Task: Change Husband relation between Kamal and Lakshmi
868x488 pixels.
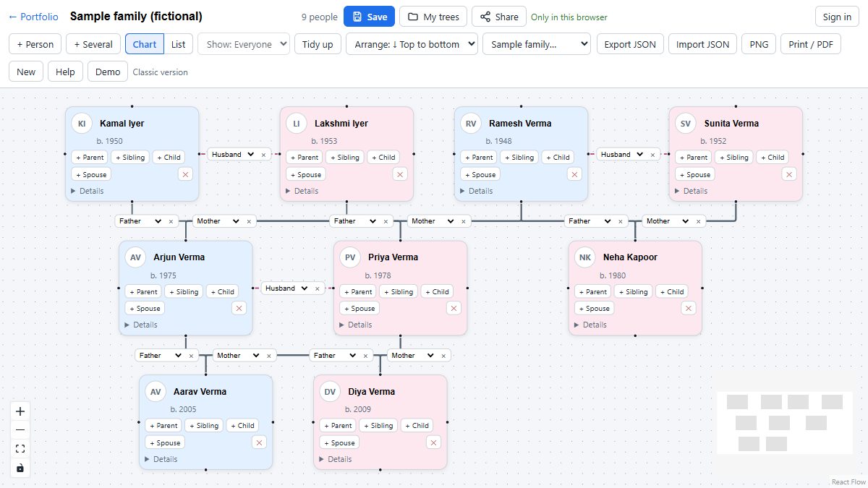Action: tap(232, 154)
